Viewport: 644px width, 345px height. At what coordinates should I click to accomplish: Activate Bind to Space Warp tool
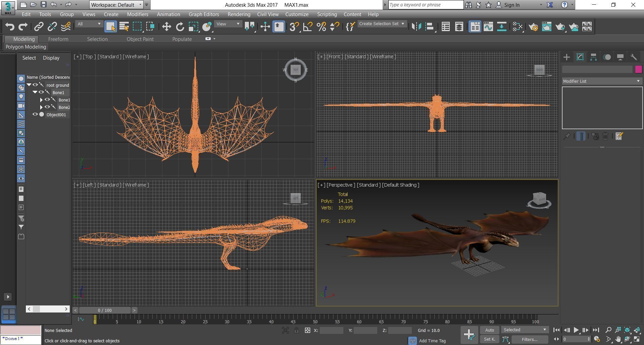[x=66, y=26]
